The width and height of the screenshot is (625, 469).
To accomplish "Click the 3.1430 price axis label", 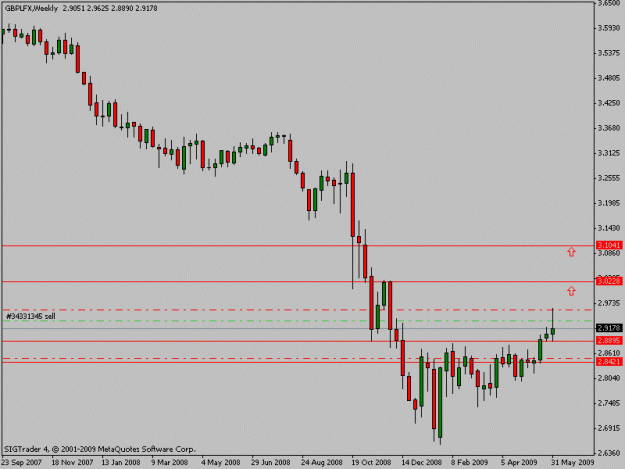I will coord(609,228).
